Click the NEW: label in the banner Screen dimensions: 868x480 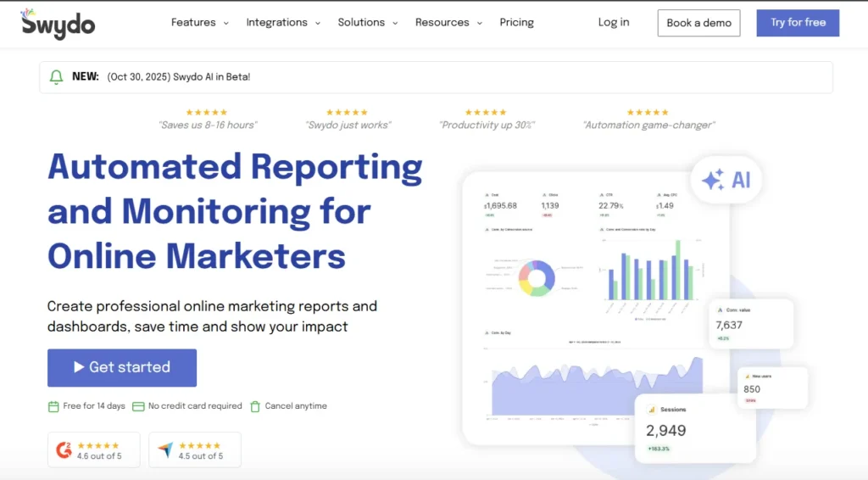coord(86,76)
